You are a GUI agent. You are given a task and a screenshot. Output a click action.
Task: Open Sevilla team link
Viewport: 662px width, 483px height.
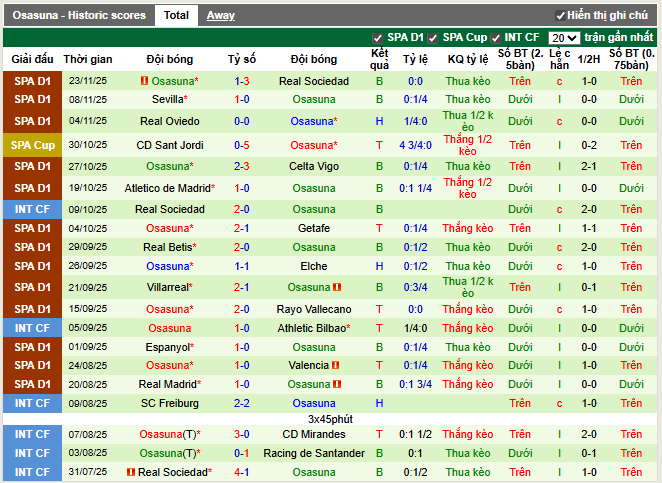[x=170, y=99]
